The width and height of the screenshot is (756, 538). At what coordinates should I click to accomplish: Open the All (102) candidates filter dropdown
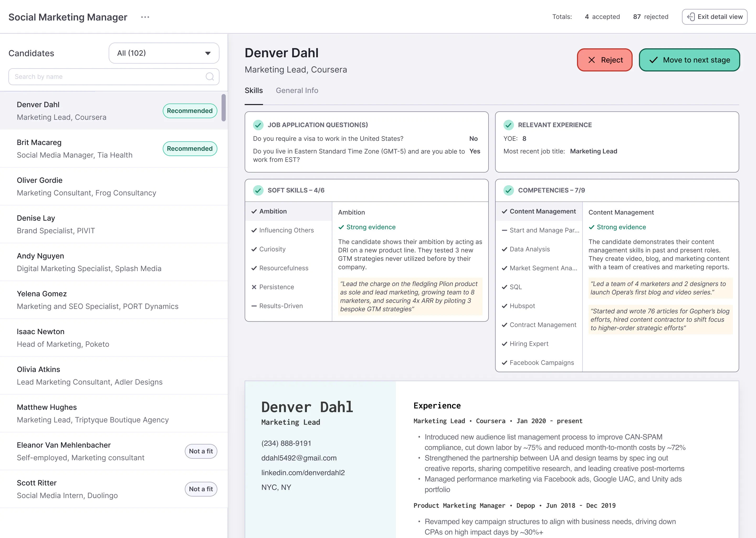[x=164, y=53]
